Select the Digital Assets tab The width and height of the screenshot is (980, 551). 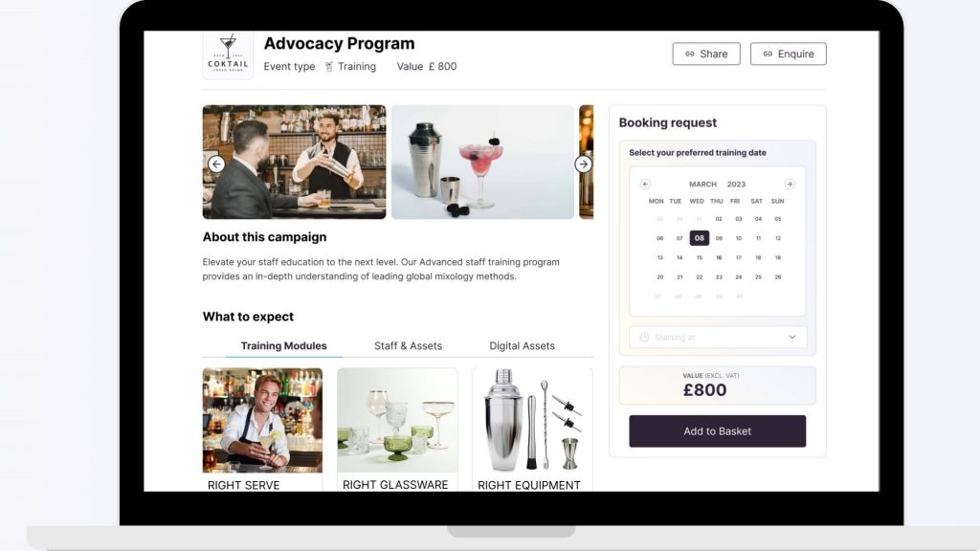point(522,345)
